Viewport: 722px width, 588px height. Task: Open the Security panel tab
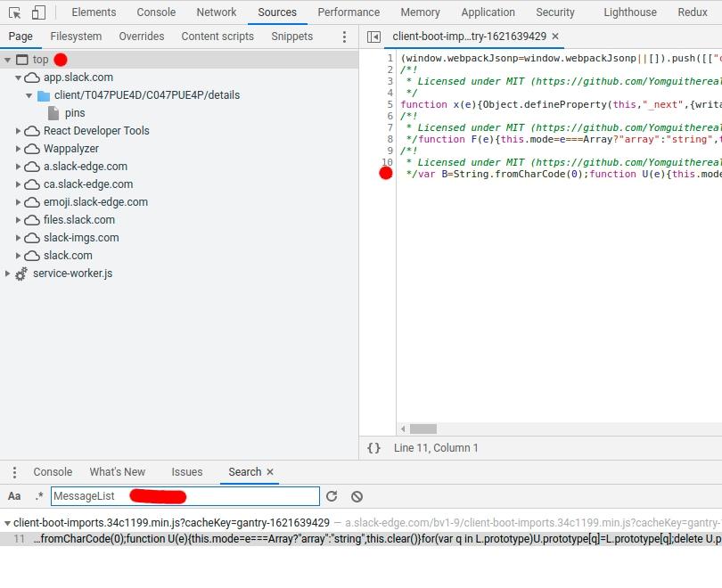pos(554,12)
